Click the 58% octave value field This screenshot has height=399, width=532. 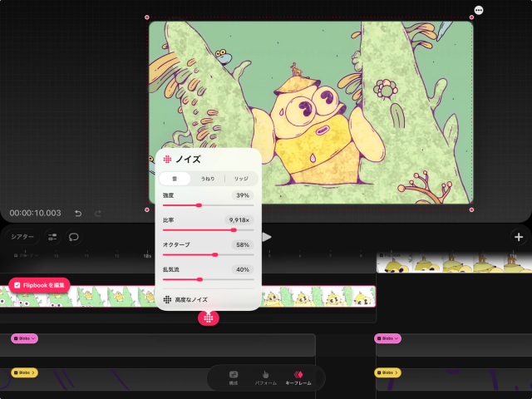(243, 245)
